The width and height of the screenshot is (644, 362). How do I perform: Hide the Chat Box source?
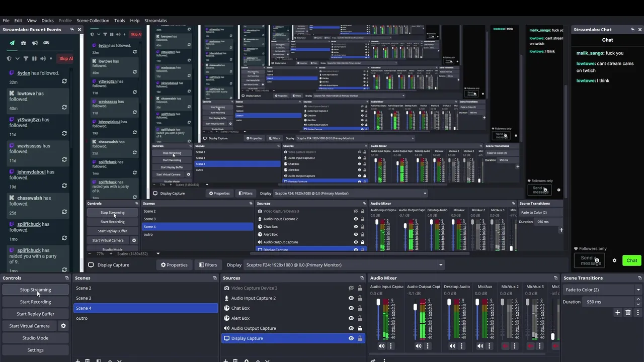click(351, 308)
